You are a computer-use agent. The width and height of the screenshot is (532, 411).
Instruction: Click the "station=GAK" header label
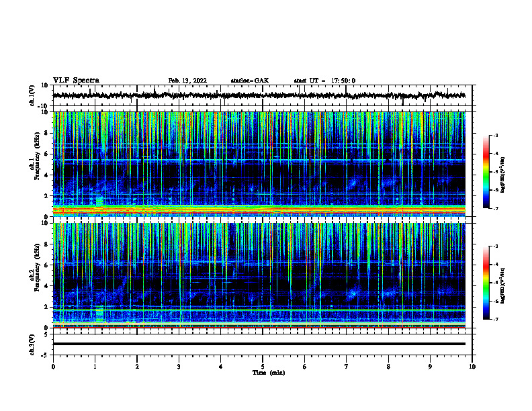(250, 81)
